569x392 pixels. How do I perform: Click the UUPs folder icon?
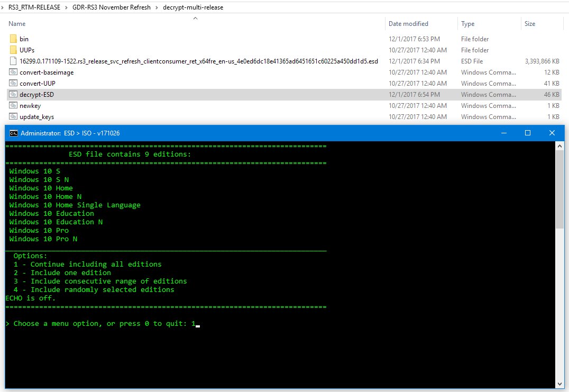[13, 50]
